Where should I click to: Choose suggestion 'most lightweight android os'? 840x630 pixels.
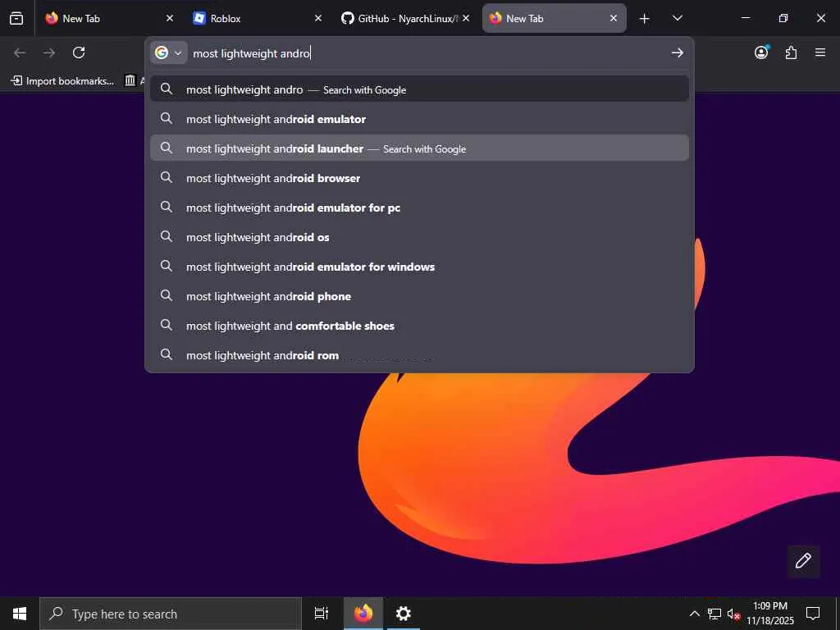pos(419,237)
